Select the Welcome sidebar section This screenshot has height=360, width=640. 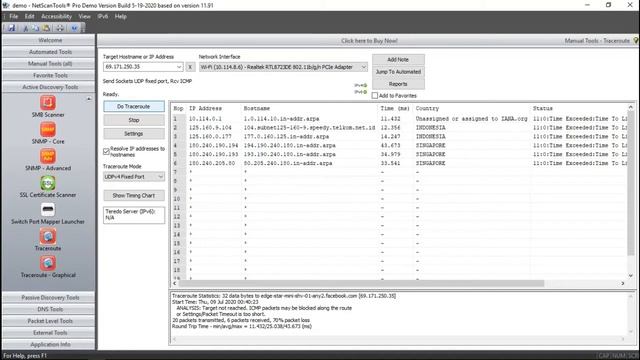(49, 40)
